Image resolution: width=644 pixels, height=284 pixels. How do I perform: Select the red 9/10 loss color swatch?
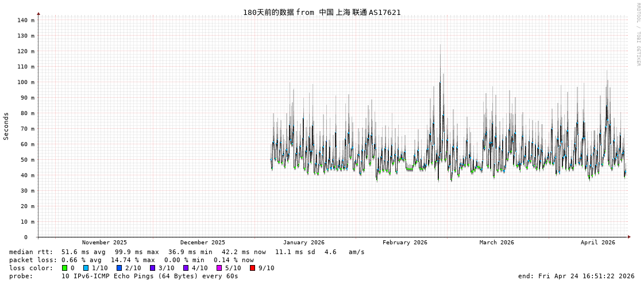[252, 268]
